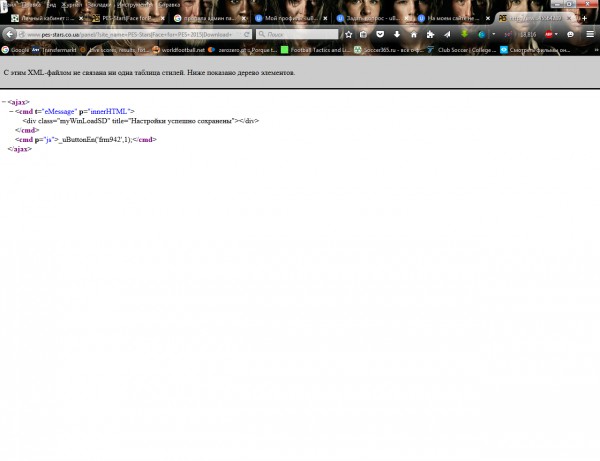Reload the page with the refresh icon
This screenshot has width=600, height=461.
(x=247, y=34)
